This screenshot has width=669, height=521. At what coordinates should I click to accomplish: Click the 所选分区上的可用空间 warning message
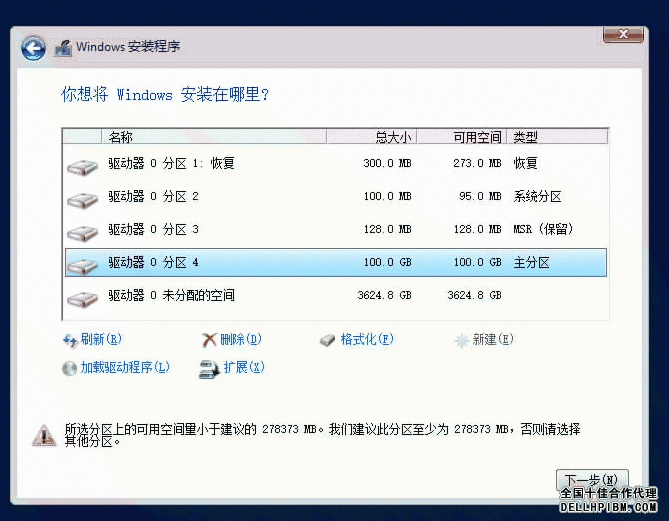click(323, 435)
